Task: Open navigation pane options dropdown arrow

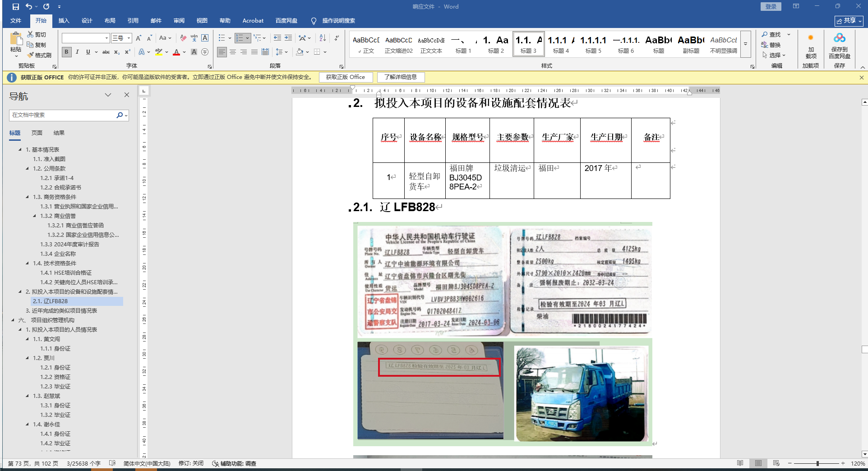Action: pyautogui.click(x=108, y=95)
